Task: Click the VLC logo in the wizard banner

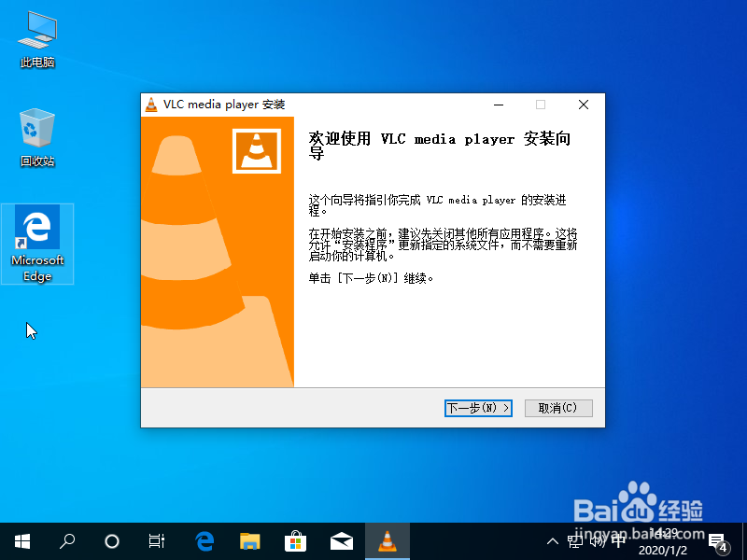Action: [256, 151]
